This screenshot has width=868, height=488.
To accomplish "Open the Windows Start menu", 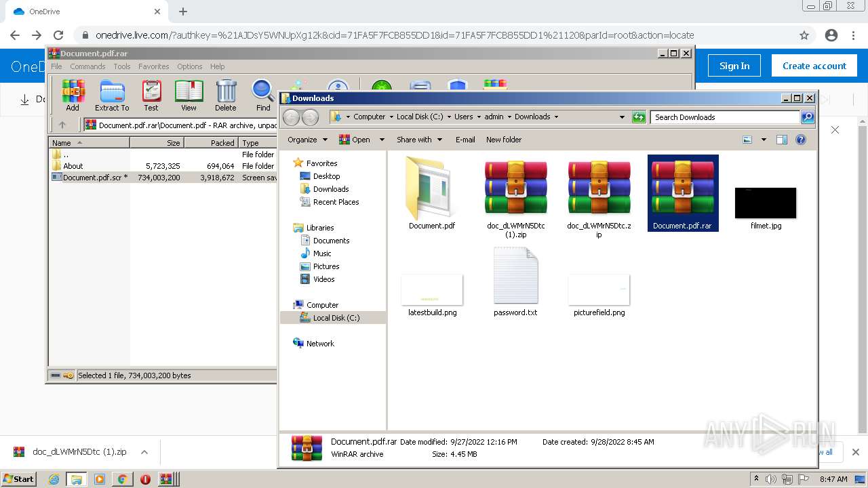I will point(18,479).
